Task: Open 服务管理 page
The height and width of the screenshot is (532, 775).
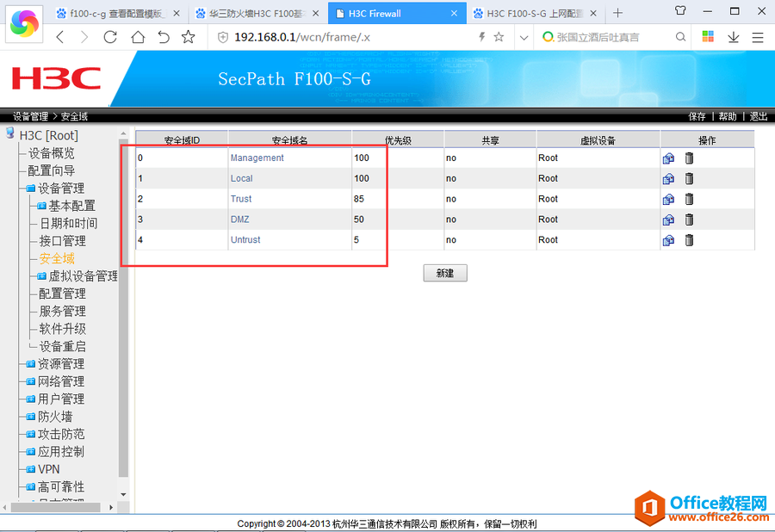Action: (x=62, y=312)
